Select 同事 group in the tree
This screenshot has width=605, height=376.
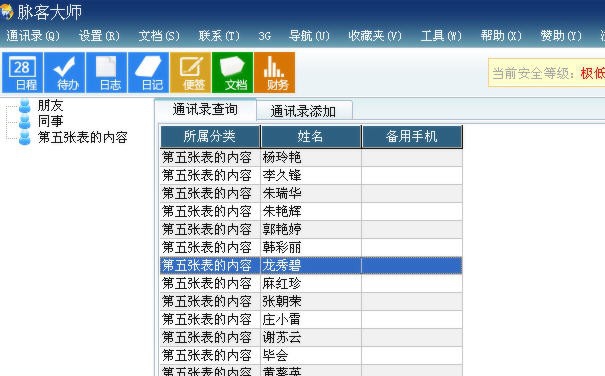tap(50, 122)
